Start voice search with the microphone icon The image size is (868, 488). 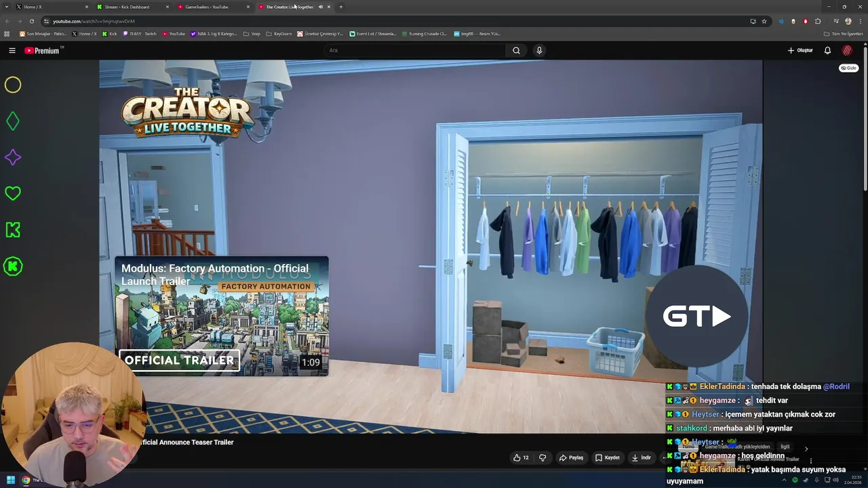tap(539, 50)
